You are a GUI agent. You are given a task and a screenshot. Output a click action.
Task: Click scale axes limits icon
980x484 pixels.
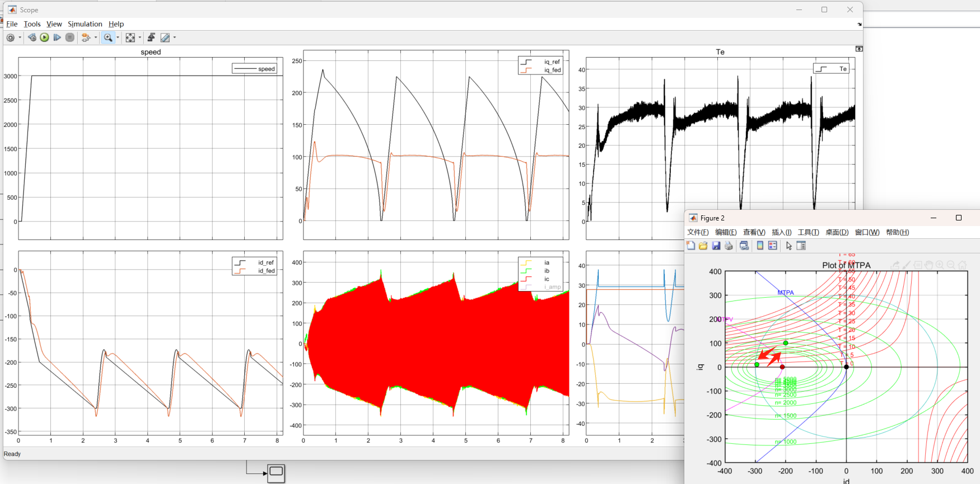click(130, 37)
